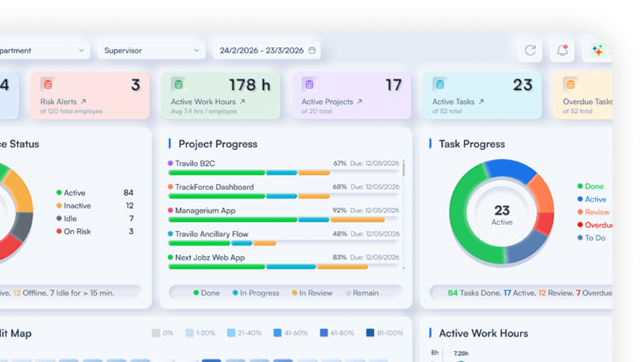Open Risk Alerts via its arrow icon
This screenshot has height=362, width=644.
pyautogui.click(x=83, y=101)
